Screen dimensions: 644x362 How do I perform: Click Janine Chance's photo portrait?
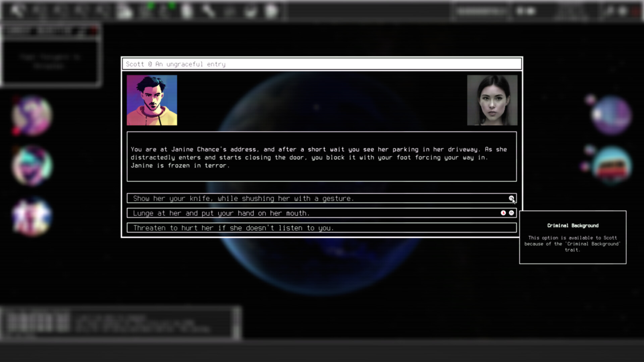(x=492, y=100)
